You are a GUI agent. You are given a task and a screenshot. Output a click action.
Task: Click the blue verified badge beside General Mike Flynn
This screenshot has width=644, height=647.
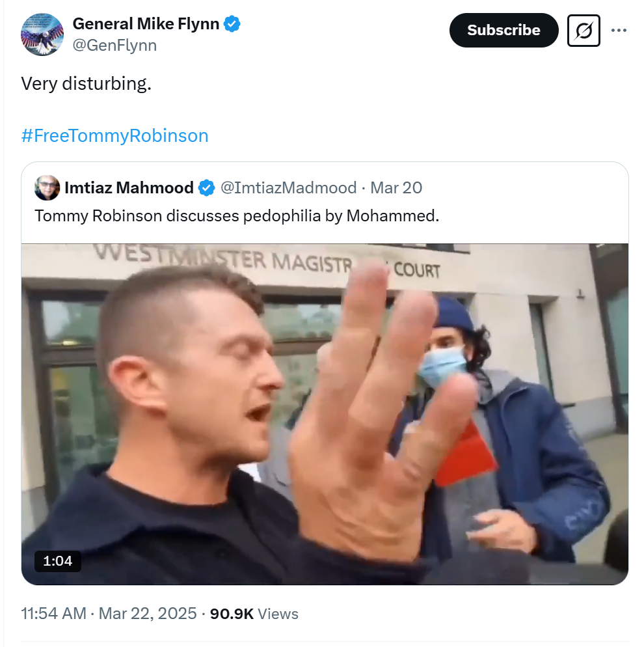[x=232, y=23]
